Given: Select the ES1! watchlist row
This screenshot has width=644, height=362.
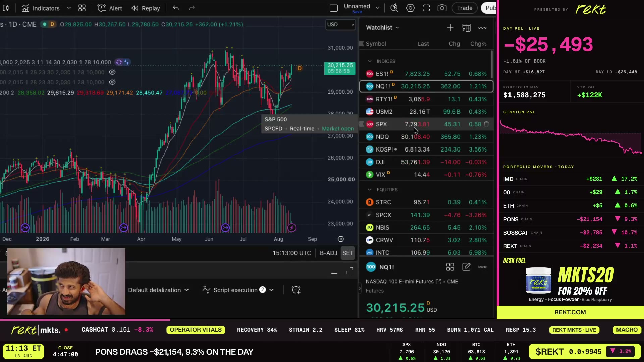Looking at the screenshot, I should 426,74.
